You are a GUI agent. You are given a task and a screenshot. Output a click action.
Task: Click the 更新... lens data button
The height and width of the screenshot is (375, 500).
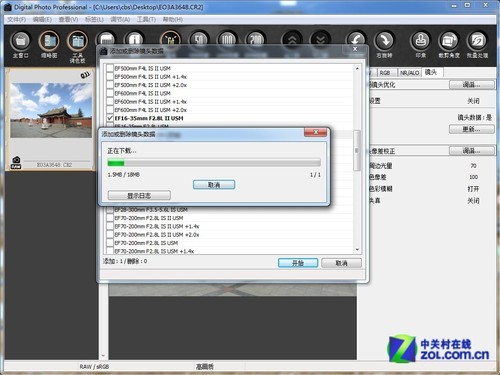point(471,129)
